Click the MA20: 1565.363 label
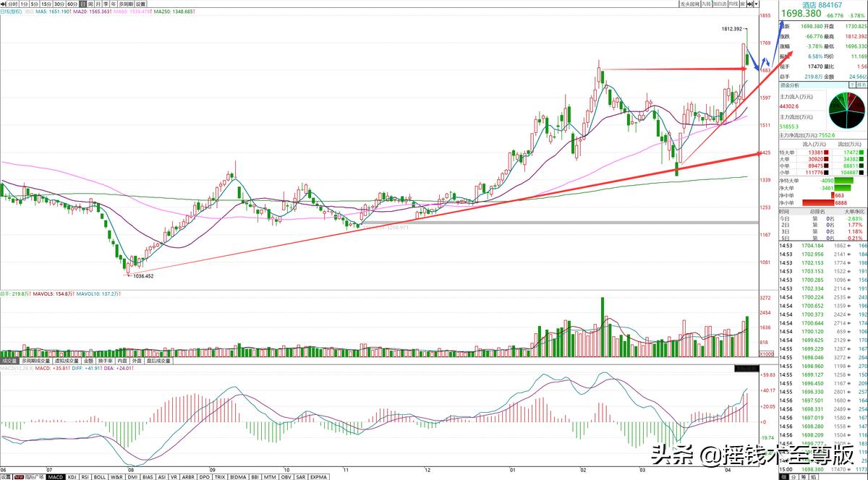This screenshot has width=868, height=480. pyautogui.click(x=91, y=12)
